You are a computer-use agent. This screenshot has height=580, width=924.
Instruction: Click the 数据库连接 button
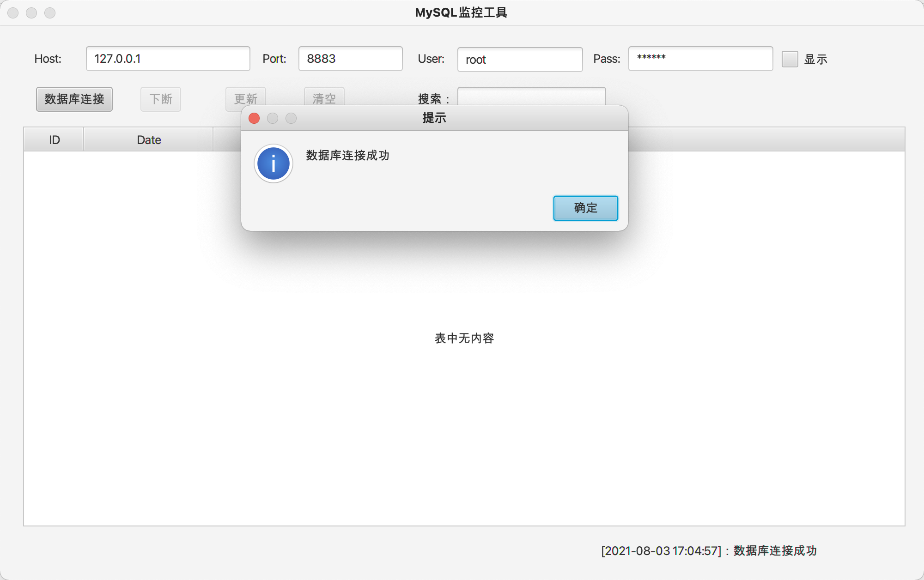pyautogui.click(x=74, y=99)
